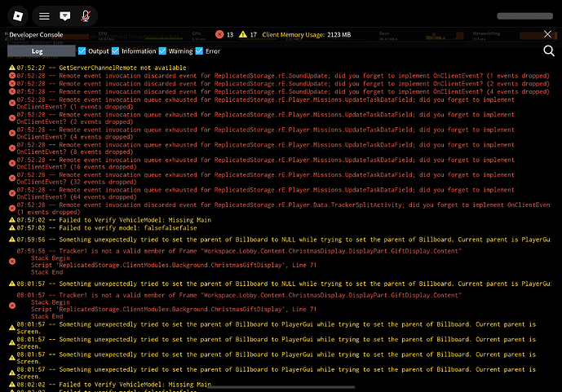
Task: Turn off the Error filter checkbox
Action: click(199, 51)
